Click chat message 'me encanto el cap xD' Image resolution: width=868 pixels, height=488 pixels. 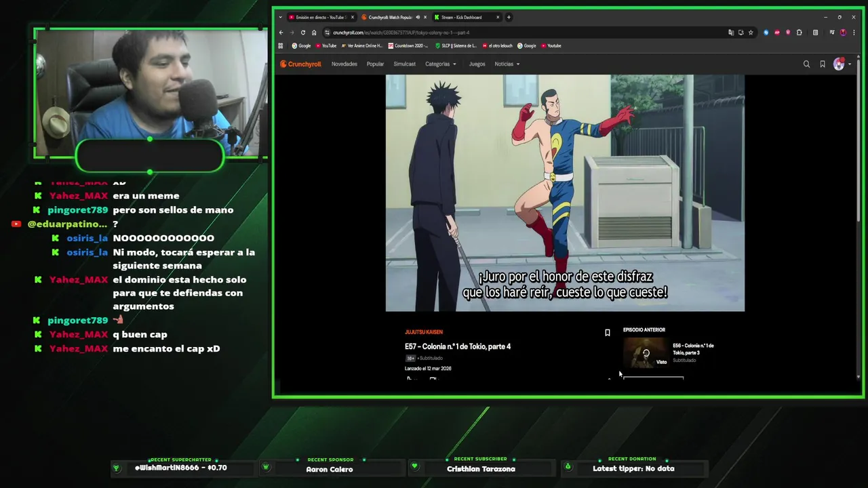pyautogui.click(x=166, y=348)
